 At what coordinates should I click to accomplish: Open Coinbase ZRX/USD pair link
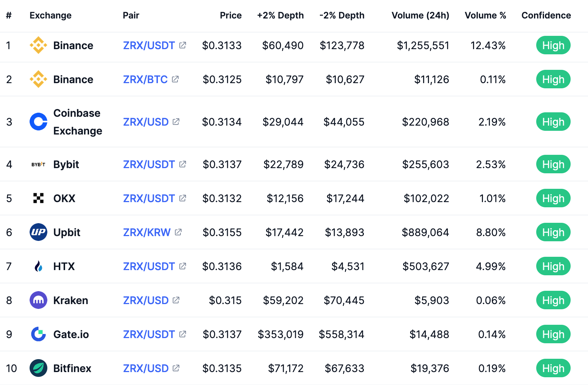click(x=146, y=122)
